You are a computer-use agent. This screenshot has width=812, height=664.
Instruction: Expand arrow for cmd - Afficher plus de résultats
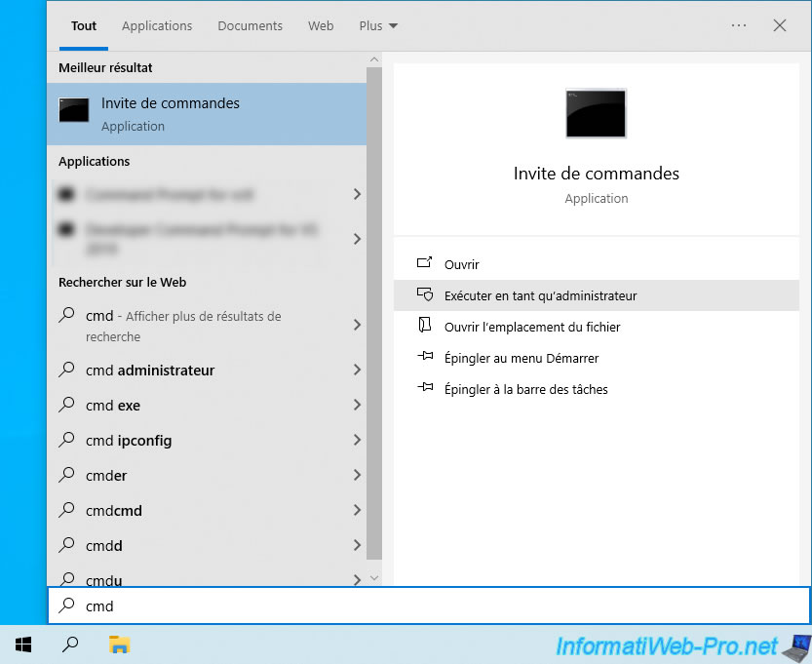(357, 325)
